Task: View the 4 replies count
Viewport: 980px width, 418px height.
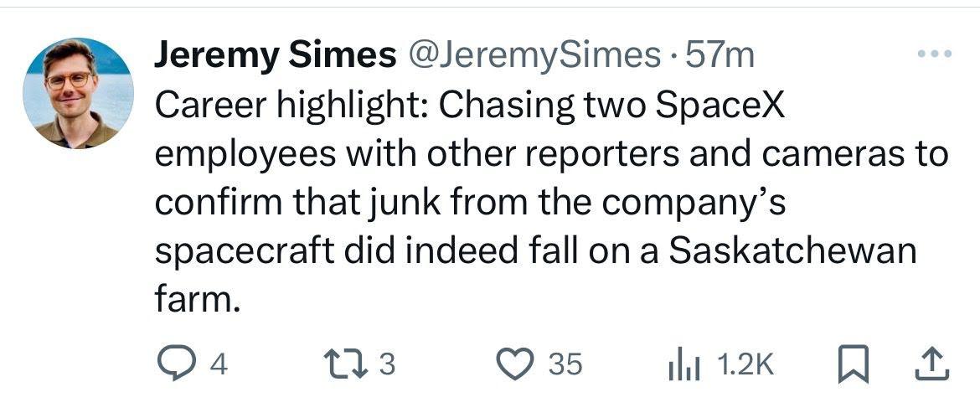Action: 218,364
